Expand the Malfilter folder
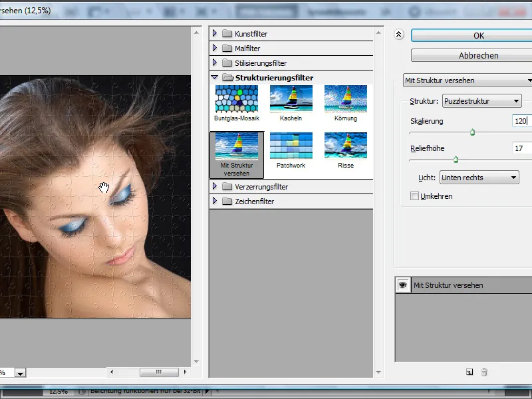This screenshot has width=532, height=399. point(214,48)
